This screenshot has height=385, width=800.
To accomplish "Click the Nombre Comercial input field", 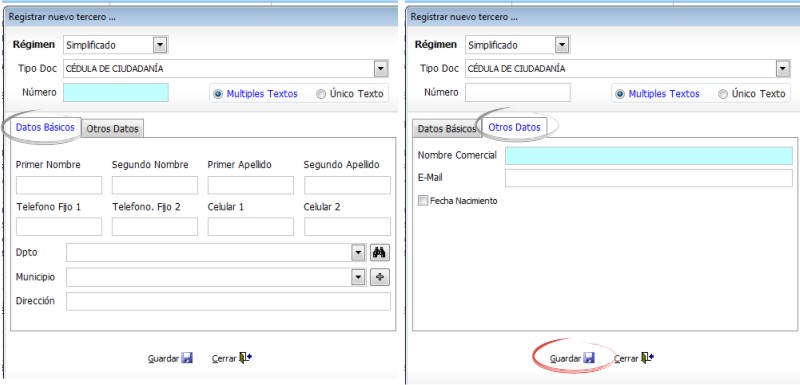I will pyautogui.click(x=649, y=156).
